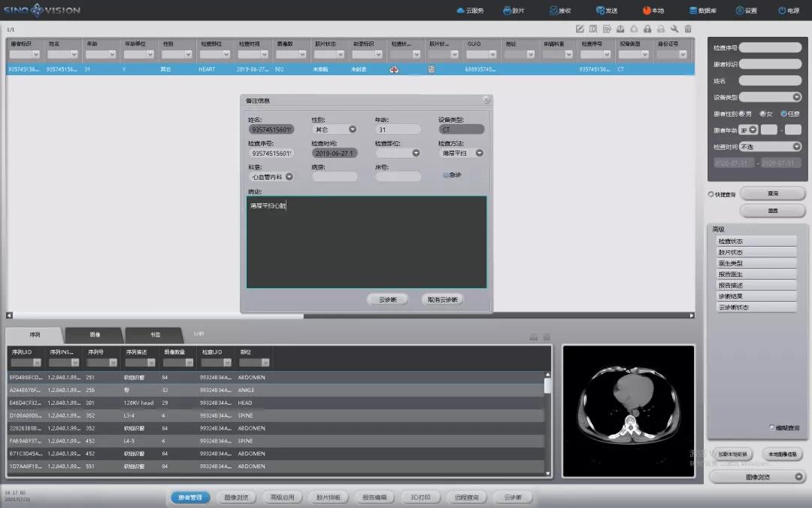Open 云服务 cloud service icon
The image size is (812, 508).
coord(469,11)
